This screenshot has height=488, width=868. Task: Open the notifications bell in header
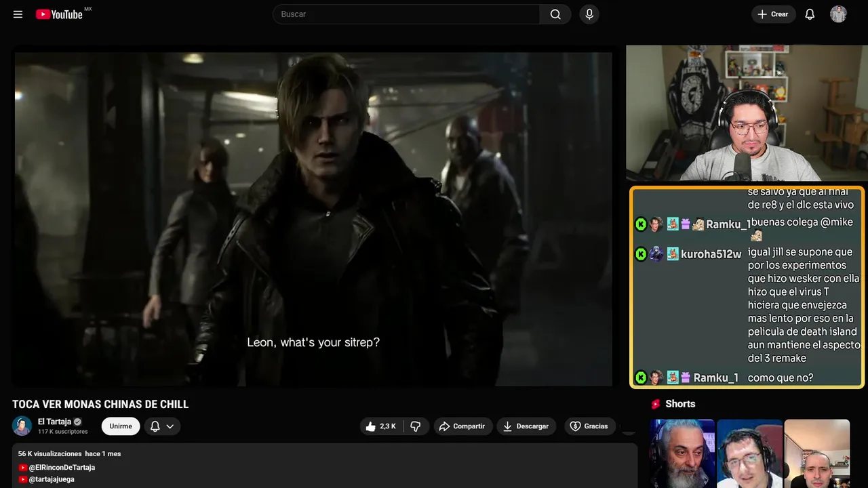tap(810, 14)
